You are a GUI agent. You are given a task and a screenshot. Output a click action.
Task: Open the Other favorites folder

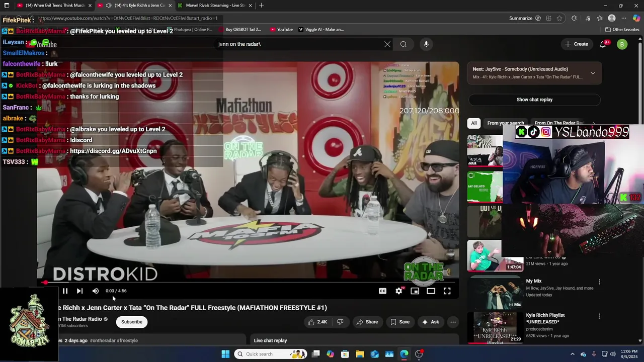click(x=622, y=30)
